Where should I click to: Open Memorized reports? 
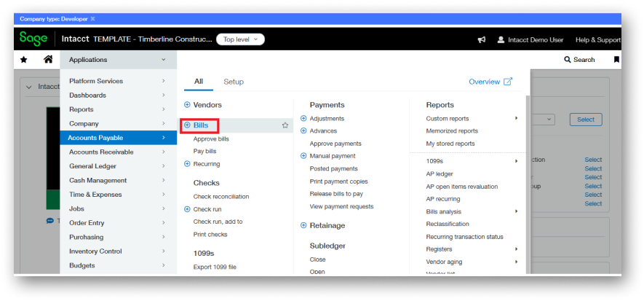click(x=452, y=130)
